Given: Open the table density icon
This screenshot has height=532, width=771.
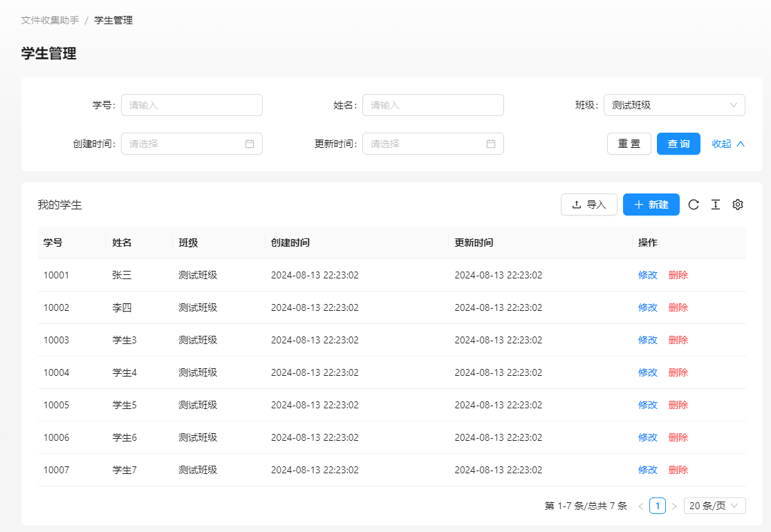Looking at the screenshot, I should [x=716, y=205].
